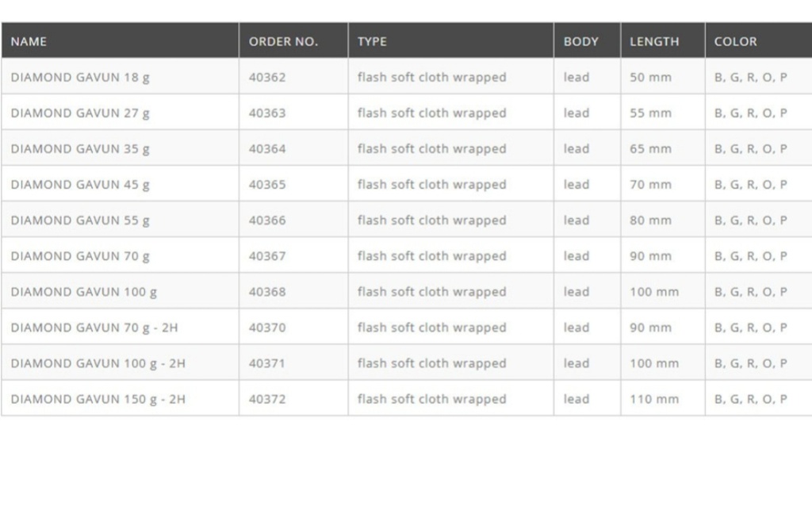The image size is (812, 510).
Task: Select the DIAMOND GAVUN 27 g row name
Action: tap(80, 113)
